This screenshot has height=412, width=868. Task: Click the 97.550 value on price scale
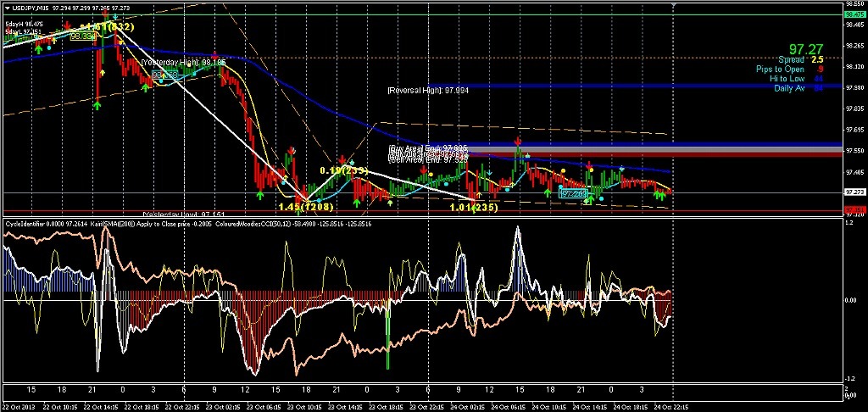click(855, 151)
